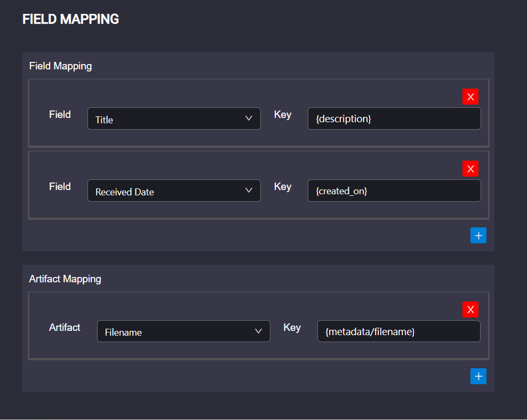Open the Filename artifact dropdown

click(183, 331)
